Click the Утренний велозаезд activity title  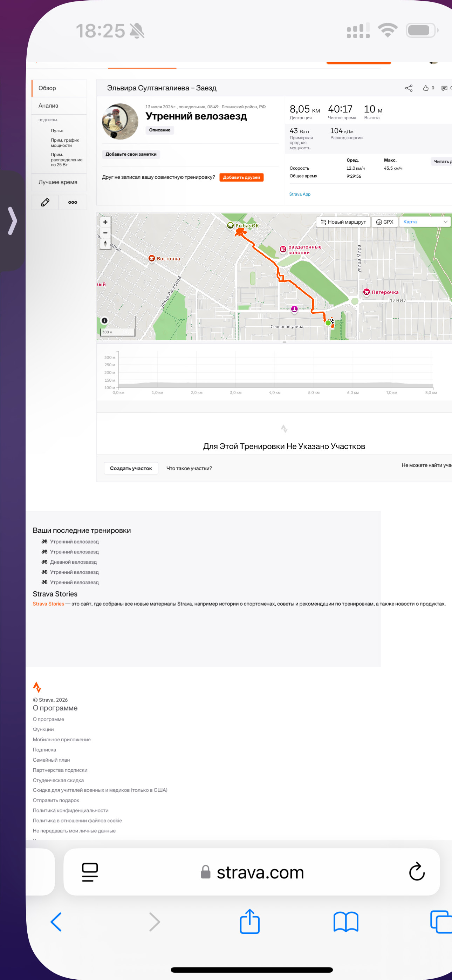pyautogui.click(x=196, y=116)
